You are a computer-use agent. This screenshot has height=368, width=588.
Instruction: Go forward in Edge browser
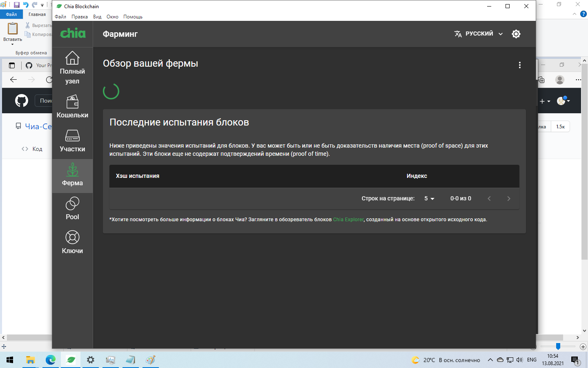31,79
